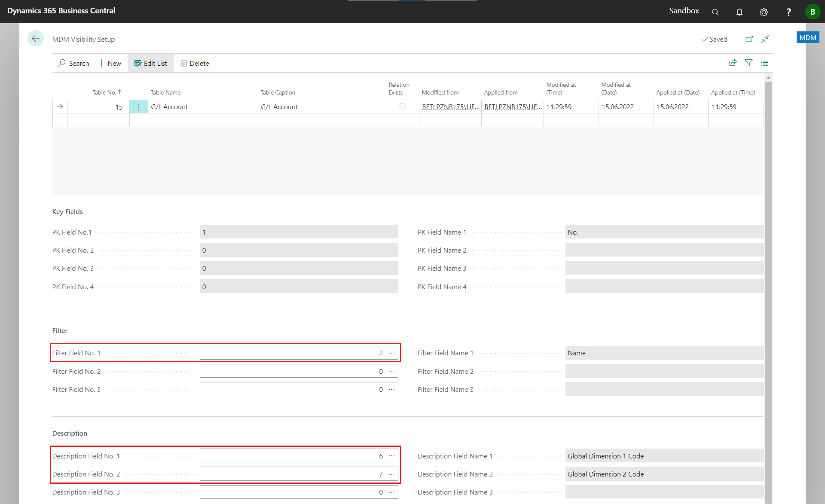This screenshot has width=825, height=504.
Task: Open notifications bell icon
Action: point(739,12)
